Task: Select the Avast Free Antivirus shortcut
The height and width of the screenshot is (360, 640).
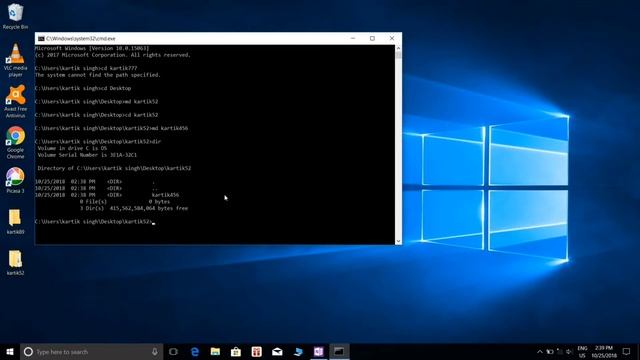Action: [x=16, y=102]
